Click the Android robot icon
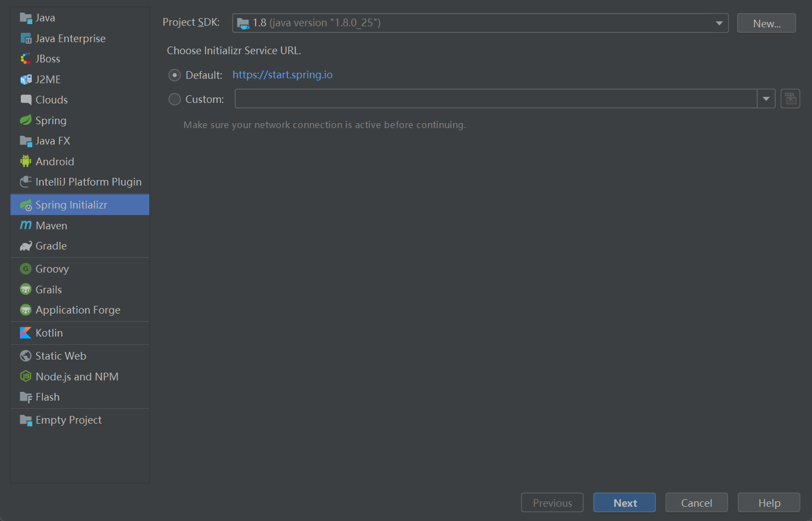The width and height of the screenshot is (812, 521). 26,161
